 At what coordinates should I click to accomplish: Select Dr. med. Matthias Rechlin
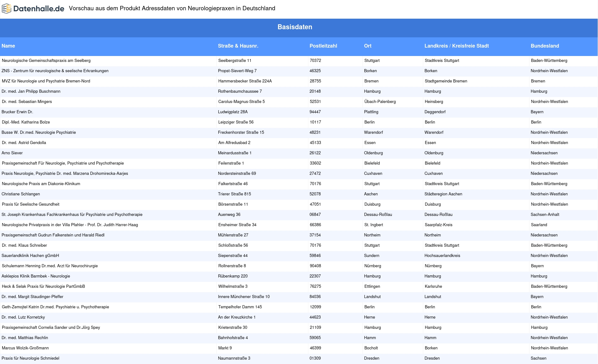click(x=25, y=338)
